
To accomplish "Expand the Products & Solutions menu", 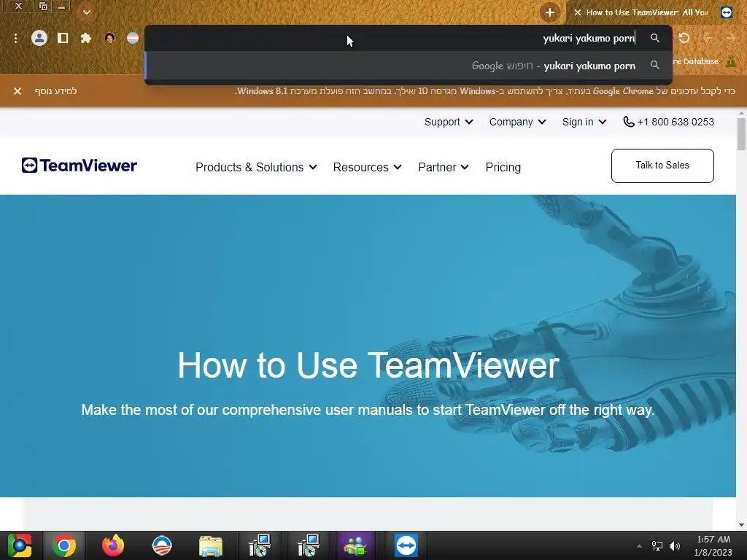I will 256,167.
